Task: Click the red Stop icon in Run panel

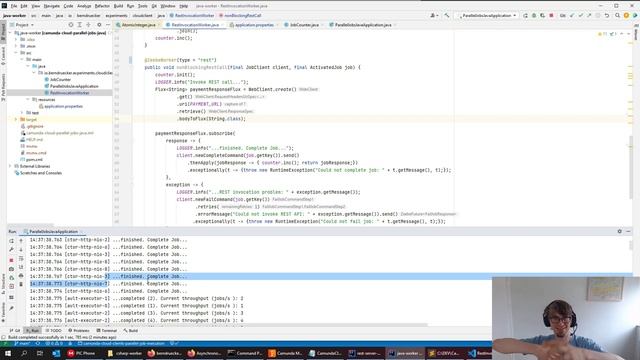Action: tap(11, 260)
